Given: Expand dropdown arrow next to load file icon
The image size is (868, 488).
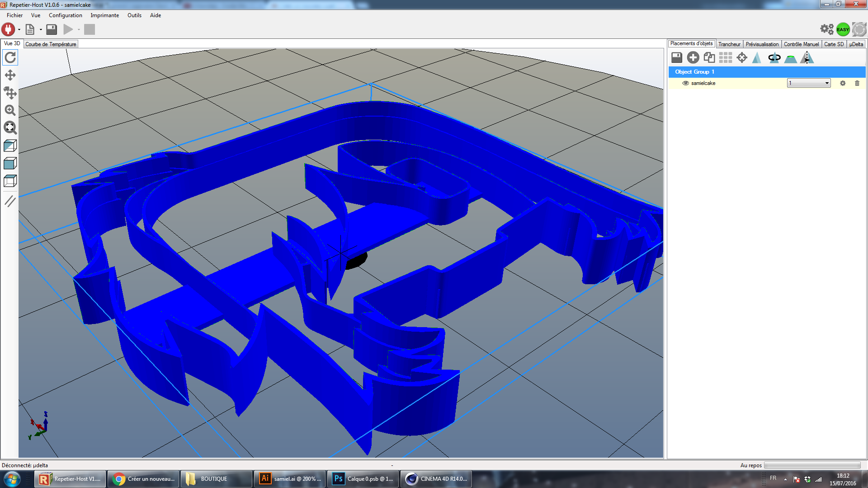Looking at the screenshot, I should click(41, 30).
